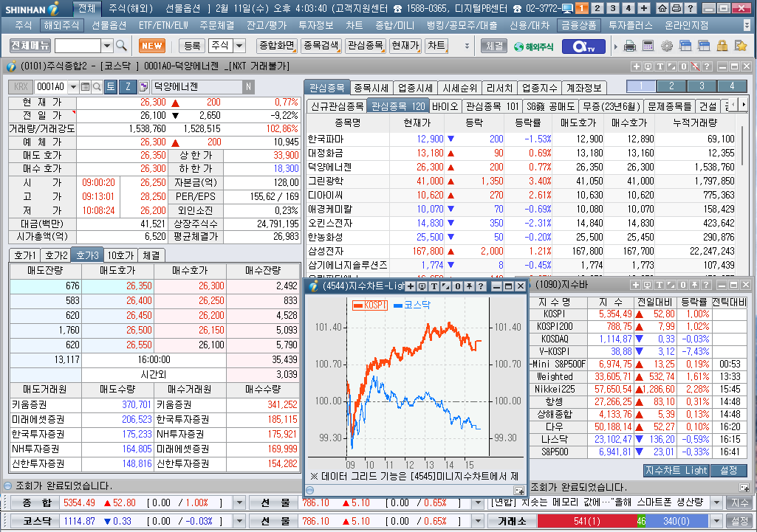
Task: Click the stock search magnifier beside code field
Action: [97, 87]
